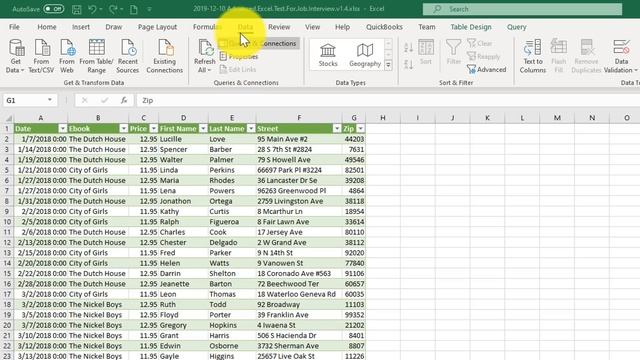Open the File tab

tap(14, 27)
